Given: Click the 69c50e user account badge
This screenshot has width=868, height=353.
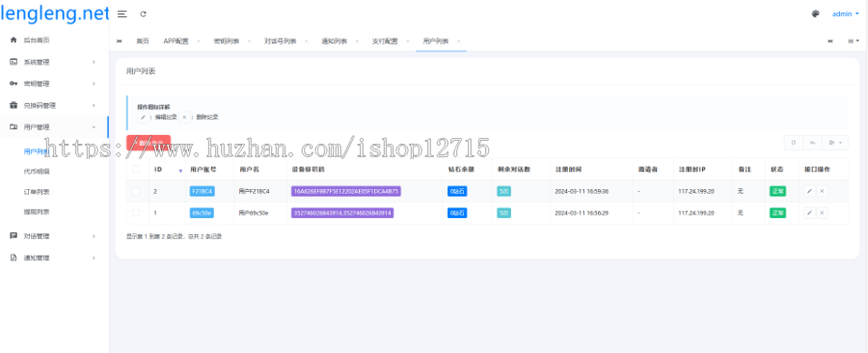Looking at the screenshot, I should pos(202,213).
